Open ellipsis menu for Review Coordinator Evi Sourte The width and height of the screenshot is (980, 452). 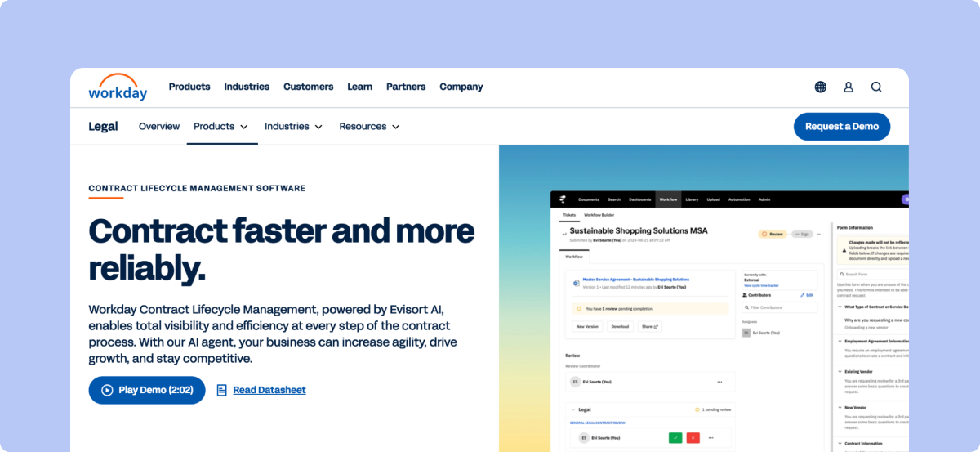(719, 382)
